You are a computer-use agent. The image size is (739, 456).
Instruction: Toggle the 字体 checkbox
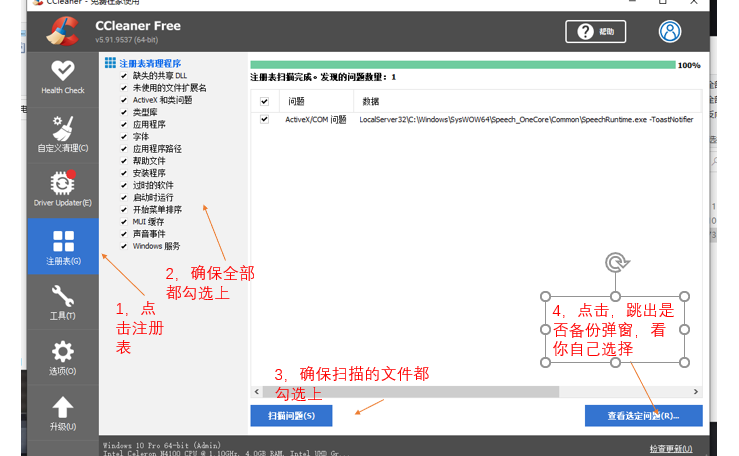(x=124, y=137)
